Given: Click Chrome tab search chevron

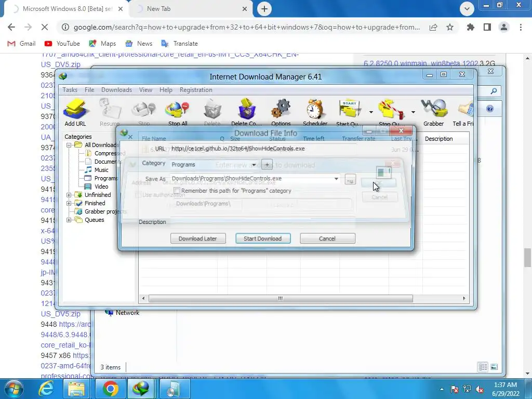Looking at the screenshot, I should (x=467, y=9).
